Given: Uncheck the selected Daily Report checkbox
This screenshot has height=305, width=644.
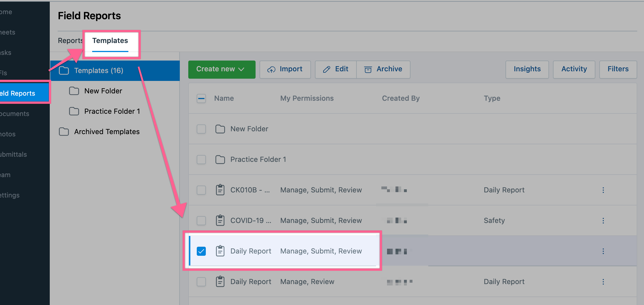Looking at the screenshot, I should (x=201, y=251).
